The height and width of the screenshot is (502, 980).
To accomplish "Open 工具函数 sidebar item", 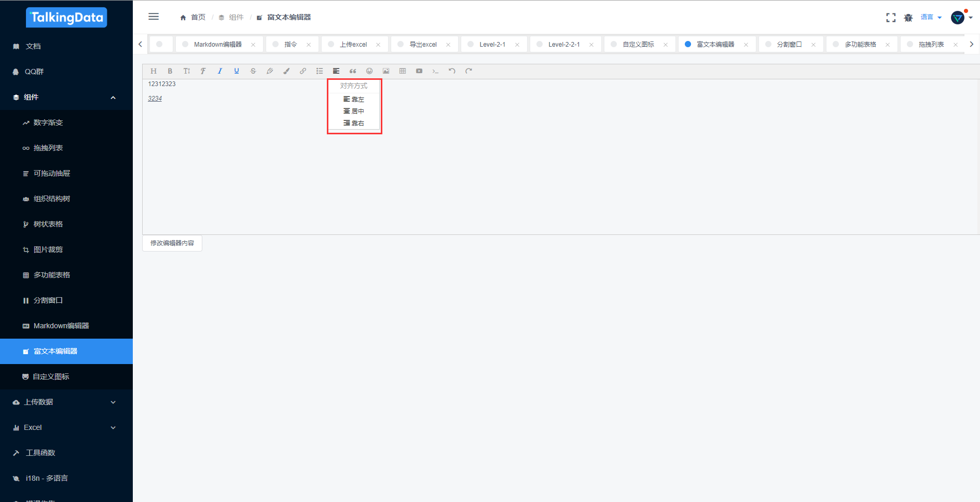I will 66,453.
